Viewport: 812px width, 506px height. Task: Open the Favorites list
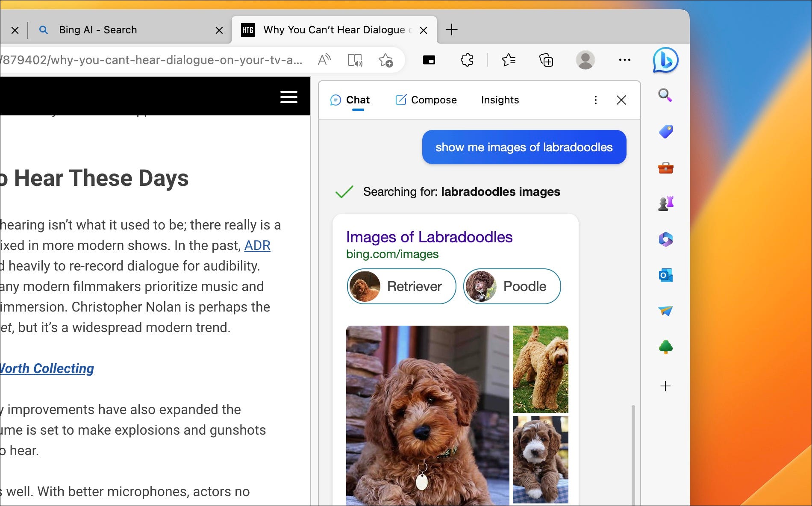tap(508, 60)
